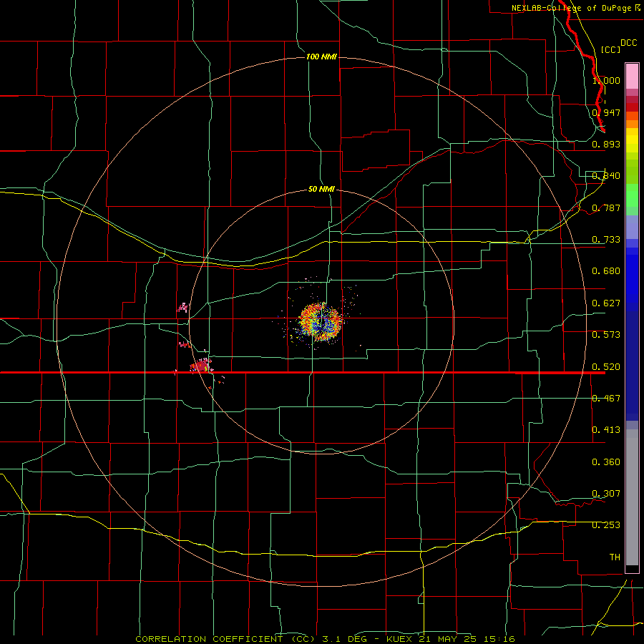The height and width of the screenshot is (644, 644).
Task: Click the DCC label above the color scale
Action: [628, 43]
